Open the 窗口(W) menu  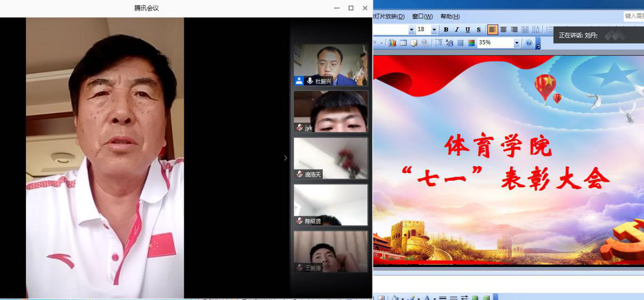tap(422, 16)
